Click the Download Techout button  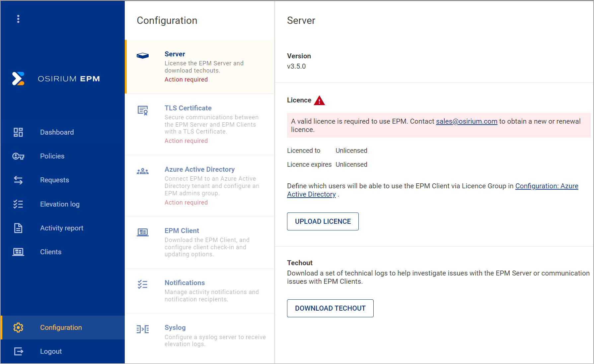[330, 308]
